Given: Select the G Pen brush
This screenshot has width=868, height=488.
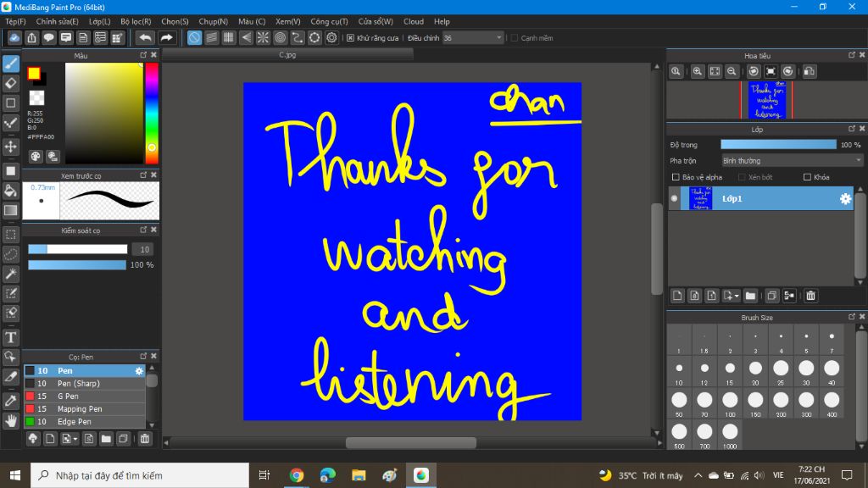Looking at the screenshot, I should coord(84,396).
